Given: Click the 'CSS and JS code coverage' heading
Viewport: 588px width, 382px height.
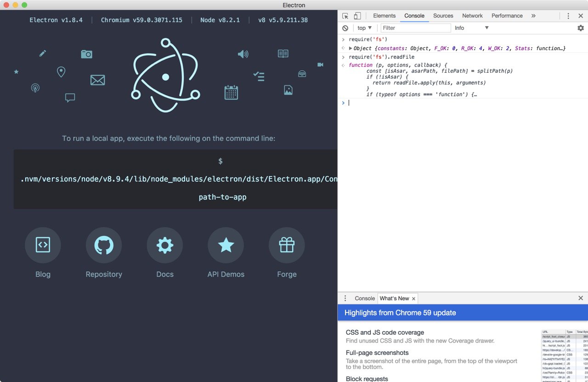Looking at the screenshot, I should [385, 332].
